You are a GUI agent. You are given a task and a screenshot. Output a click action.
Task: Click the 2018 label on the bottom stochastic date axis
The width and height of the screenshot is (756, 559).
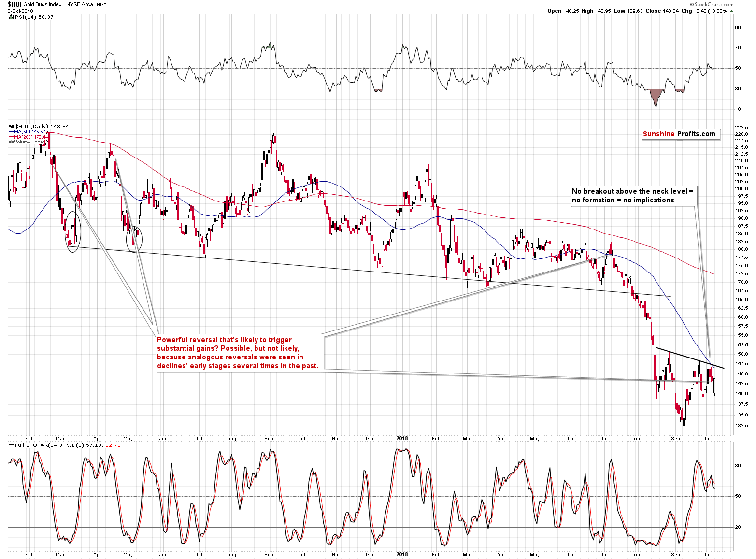[402, 554]
